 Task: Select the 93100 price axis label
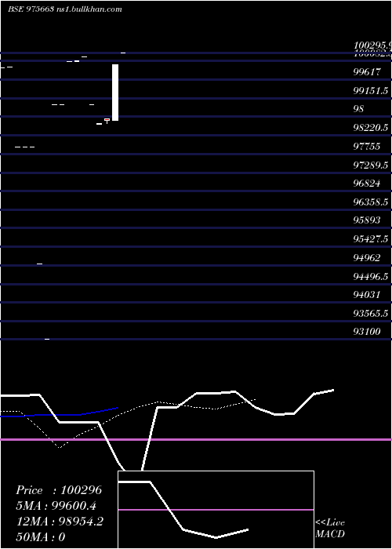pos(366,332)
